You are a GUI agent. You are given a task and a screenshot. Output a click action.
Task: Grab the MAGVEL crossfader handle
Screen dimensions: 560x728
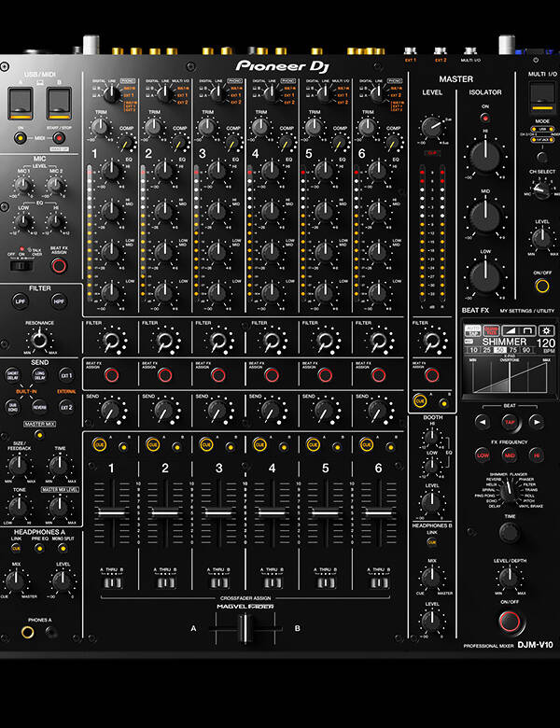point(245,629)
